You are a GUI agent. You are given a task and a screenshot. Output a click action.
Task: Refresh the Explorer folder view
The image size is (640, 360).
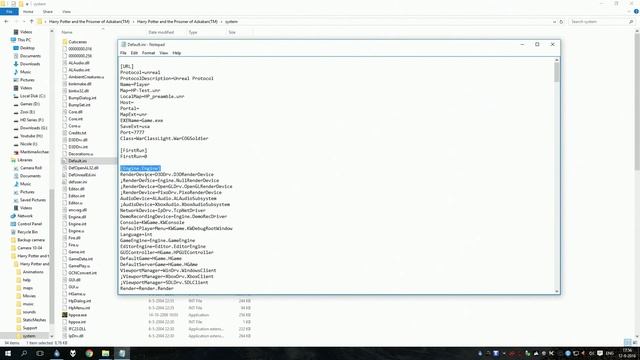(x=561, y=22)
